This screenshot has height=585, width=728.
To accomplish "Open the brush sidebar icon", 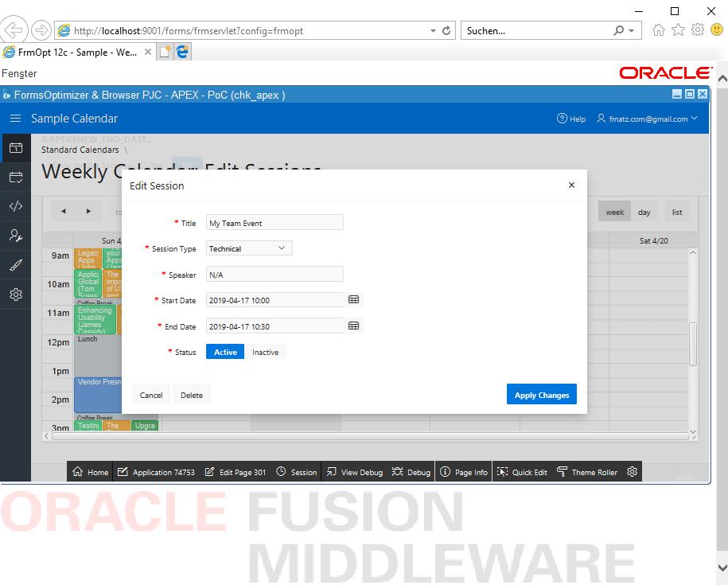I will click(16, 265).
